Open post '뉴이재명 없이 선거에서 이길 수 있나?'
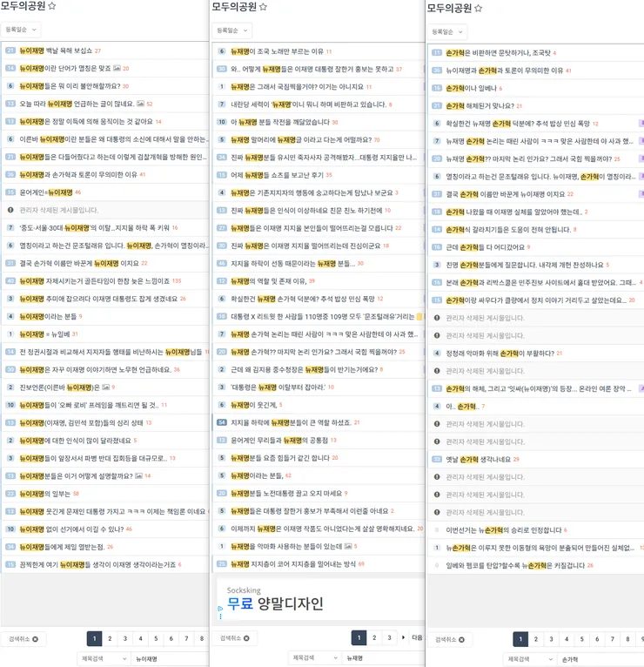The height and width of the screenshot is (667, 644). [71, 529]
